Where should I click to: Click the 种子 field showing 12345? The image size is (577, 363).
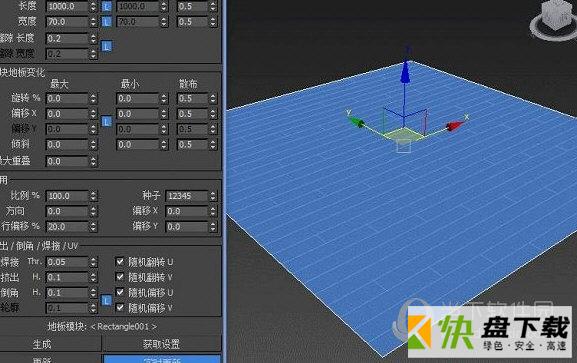point(187,196)
